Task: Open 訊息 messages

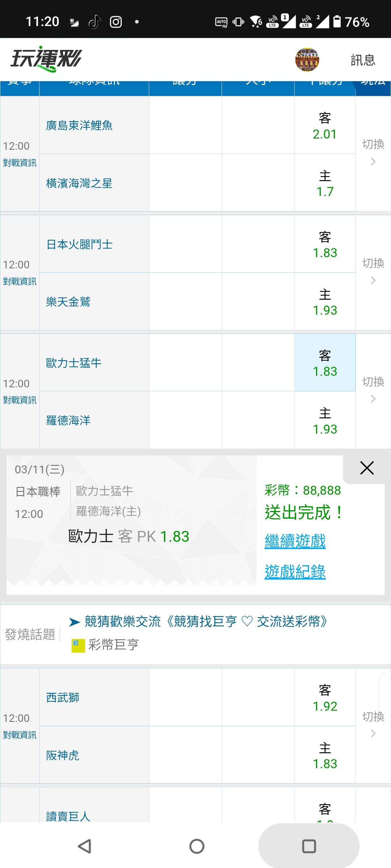Action: click(x=363, y=60)
